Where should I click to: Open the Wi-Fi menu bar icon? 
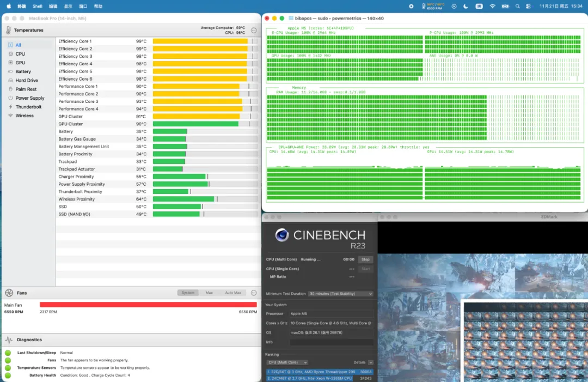492,6
